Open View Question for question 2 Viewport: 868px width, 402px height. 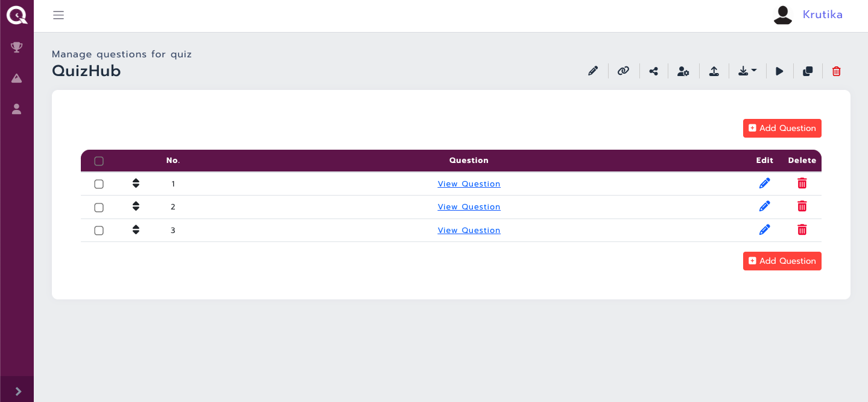[x=469, y=206]
